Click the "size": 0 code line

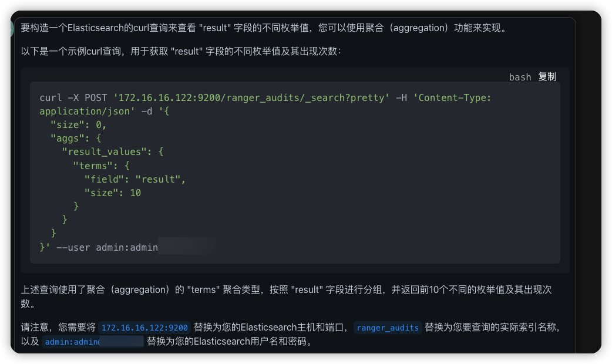point(79,125)
